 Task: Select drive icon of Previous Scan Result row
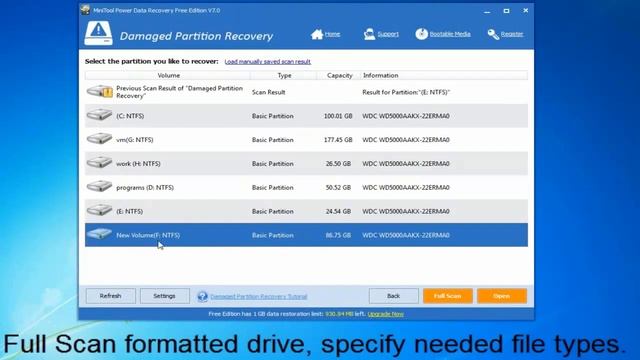point(100,91)
